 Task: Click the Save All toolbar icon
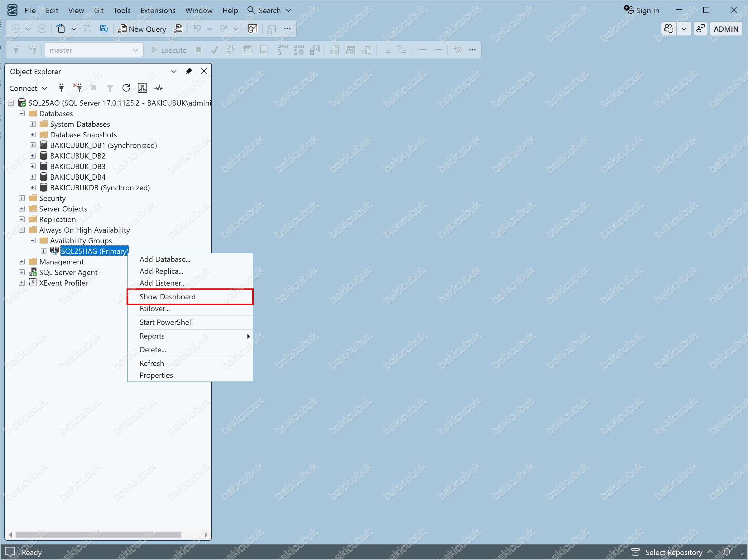103,29
